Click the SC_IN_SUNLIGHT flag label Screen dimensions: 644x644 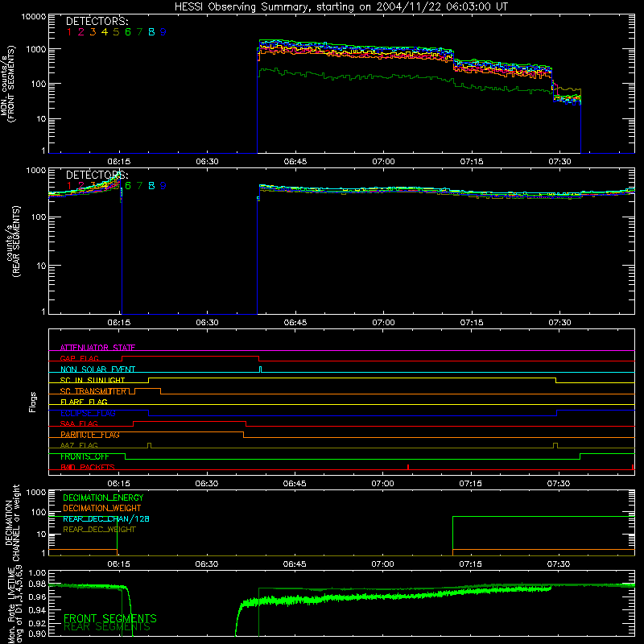tap(93, 380)
